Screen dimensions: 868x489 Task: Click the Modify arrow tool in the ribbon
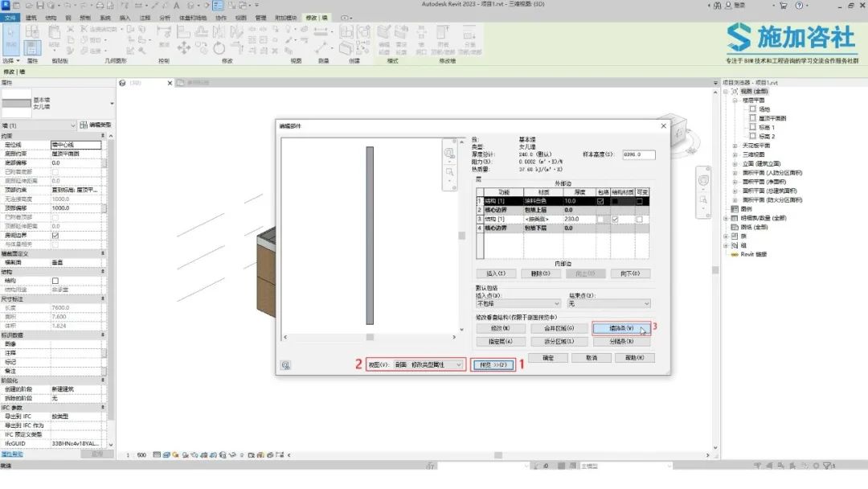point(10,39)
